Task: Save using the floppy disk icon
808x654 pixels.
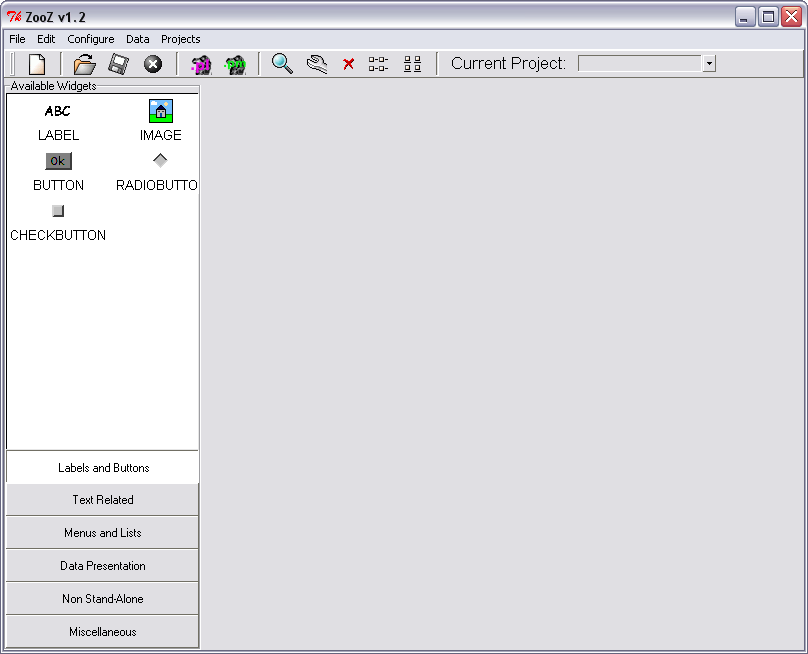Action: pos(119,64)
